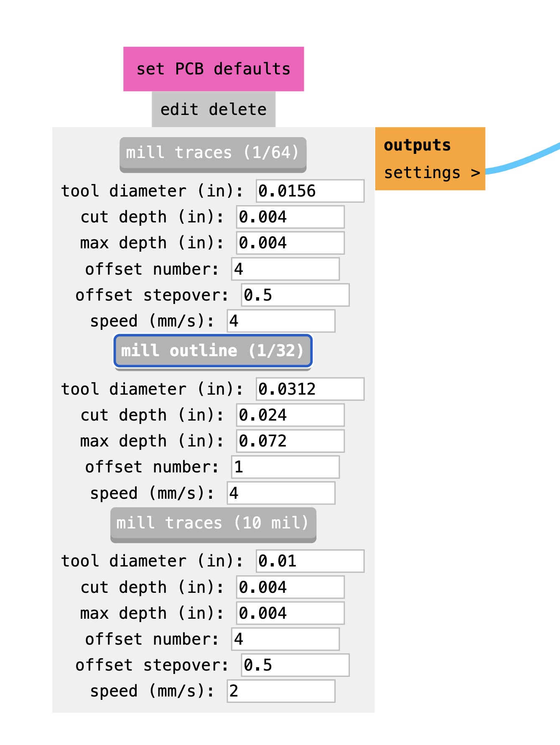Click the set PCB defaults module title

(214, 69)
